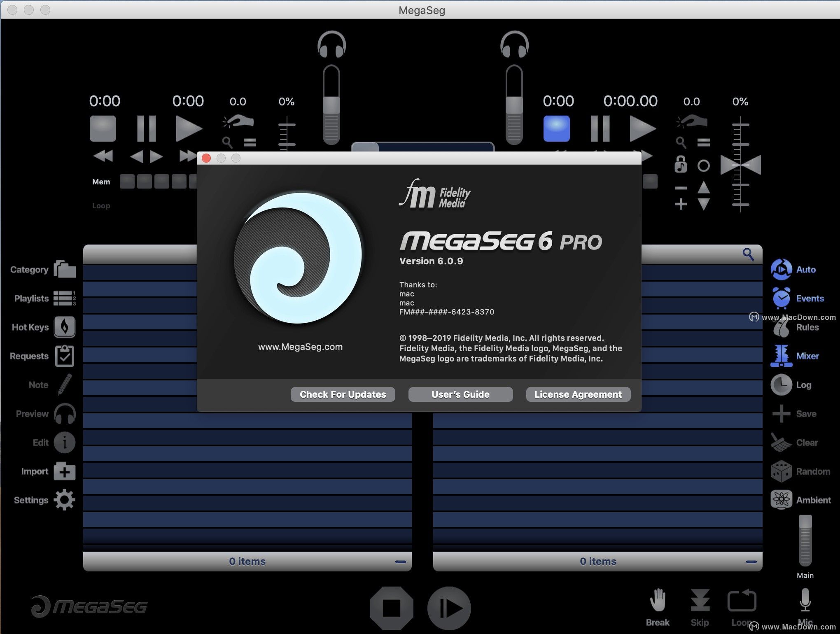This screenshot has width=840, height=634.
Task: Click Check For Updates button
Action: tap(343, 394)
